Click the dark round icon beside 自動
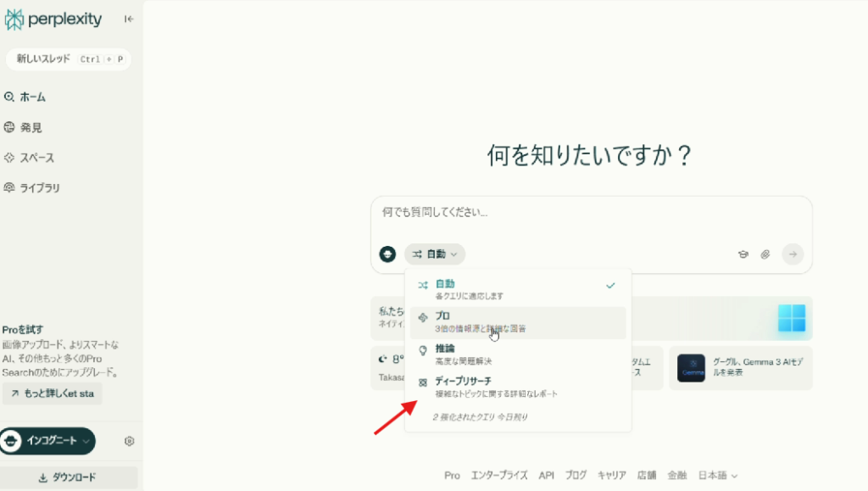The width and height of the screenshot is (868, 491). coord(387,254)
